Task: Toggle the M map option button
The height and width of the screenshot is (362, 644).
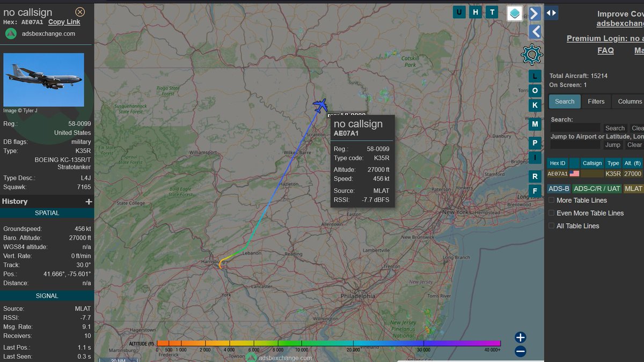Action: pyautogui.click(x=535, y=124)
